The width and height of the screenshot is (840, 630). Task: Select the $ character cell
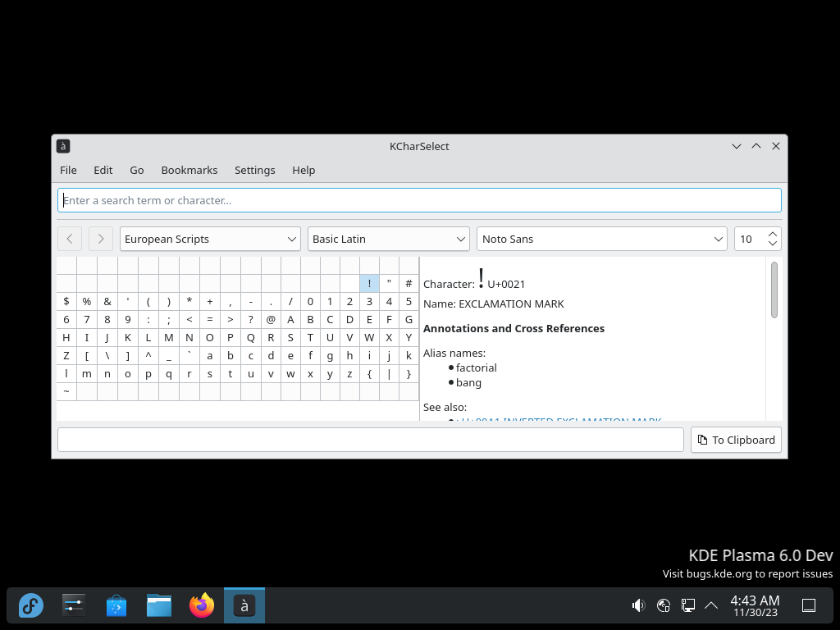[66, 302]
